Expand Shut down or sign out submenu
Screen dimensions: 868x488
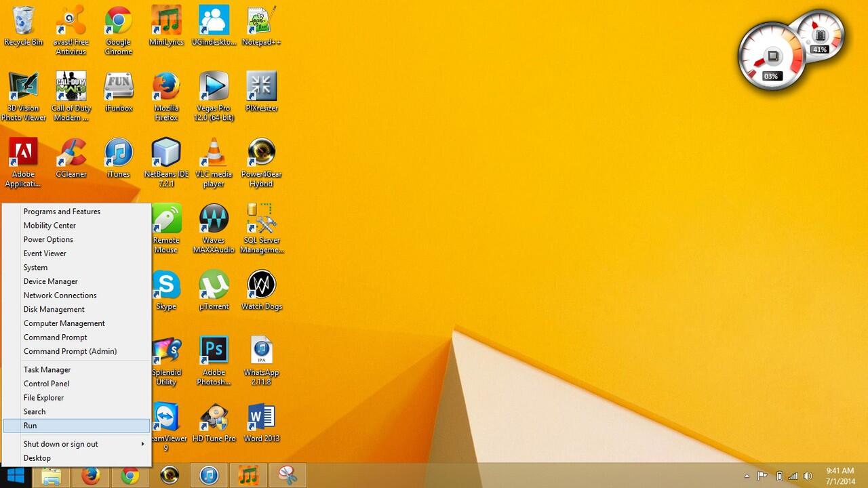[77, 444]
